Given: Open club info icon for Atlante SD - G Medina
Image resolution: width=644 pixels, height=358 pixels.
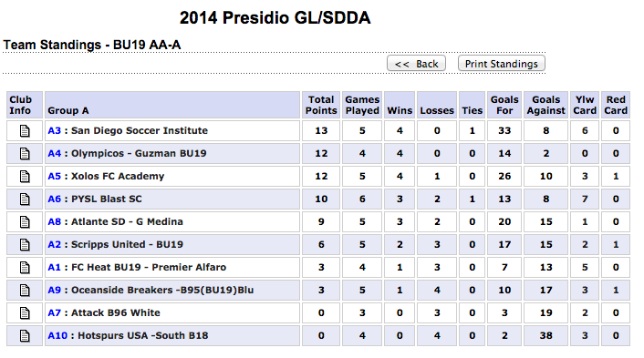Looking at the screenshot, I should coord(25,222).
